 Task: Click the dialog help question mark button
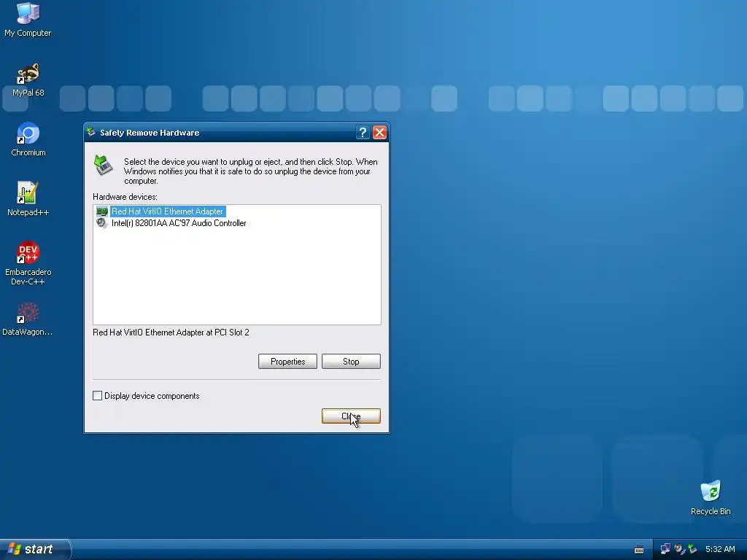[363, 133]
